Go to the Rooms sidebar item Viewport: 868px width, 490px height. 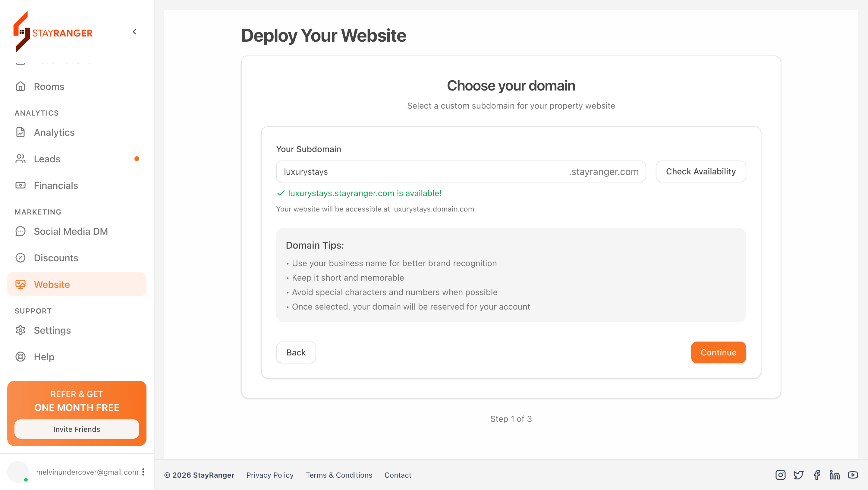point(49,87)
